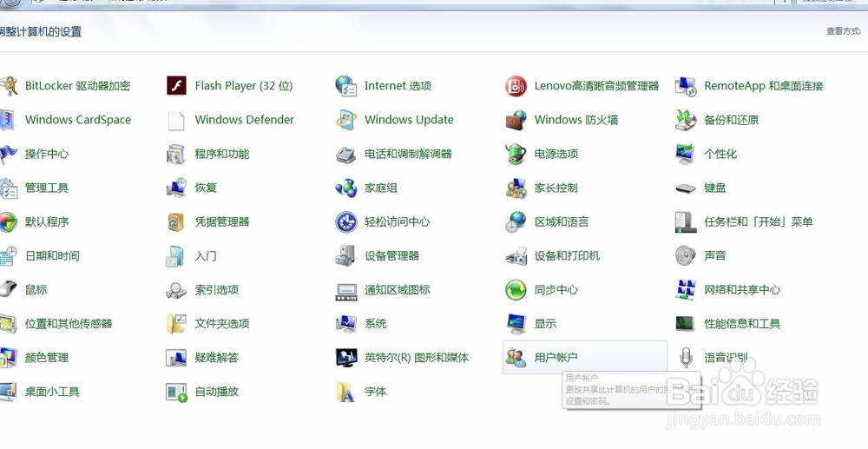Screen dimensions: 868x449
Task: Open the 电源选项 battery icon
Action: coord(516,154)
